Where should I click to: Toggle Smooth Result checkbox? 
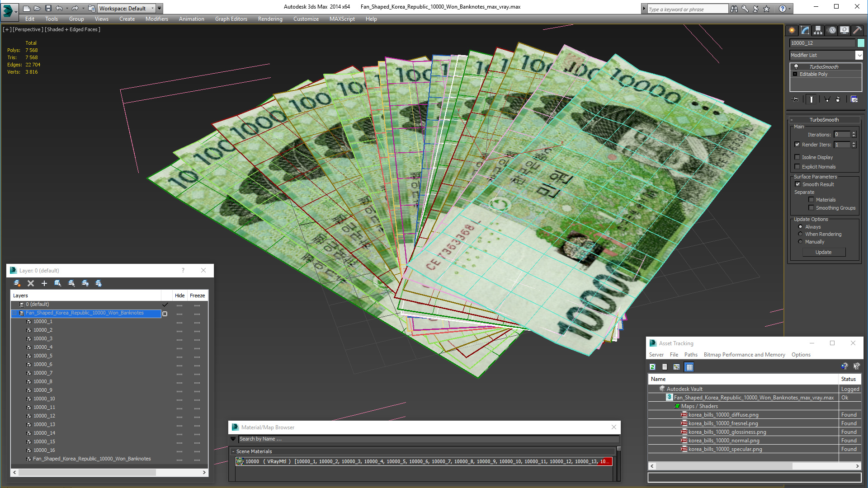(798, 184)
